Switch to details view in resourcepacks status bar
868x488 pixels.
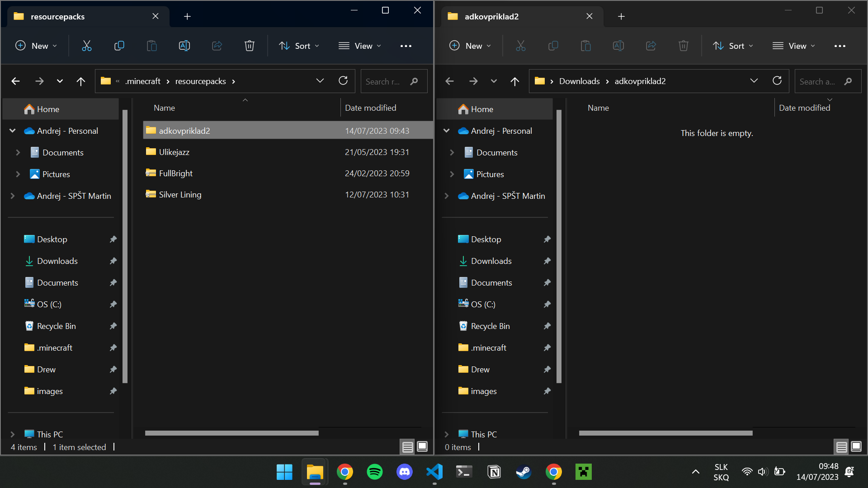407,447
